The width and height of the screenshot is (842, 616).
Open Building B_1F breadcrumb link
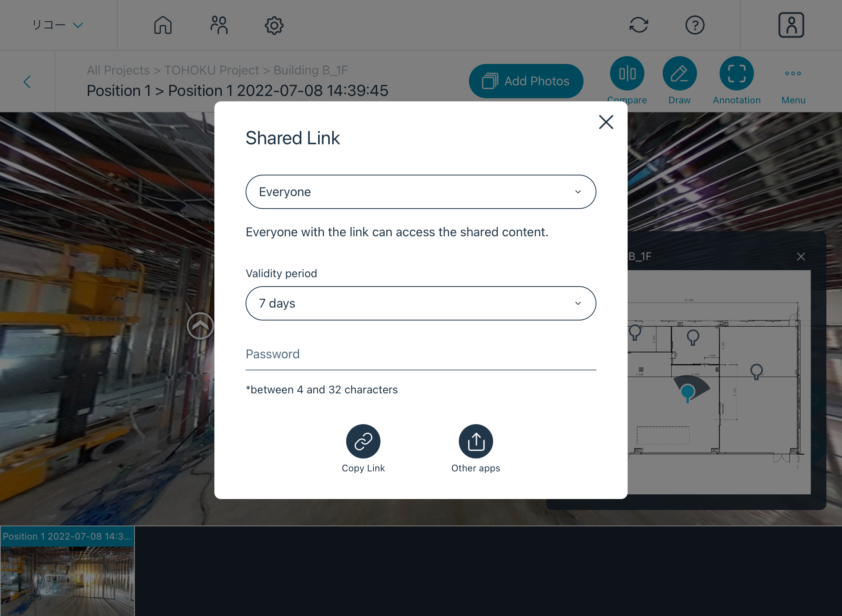pyautogui.click(x=311, y=70)
